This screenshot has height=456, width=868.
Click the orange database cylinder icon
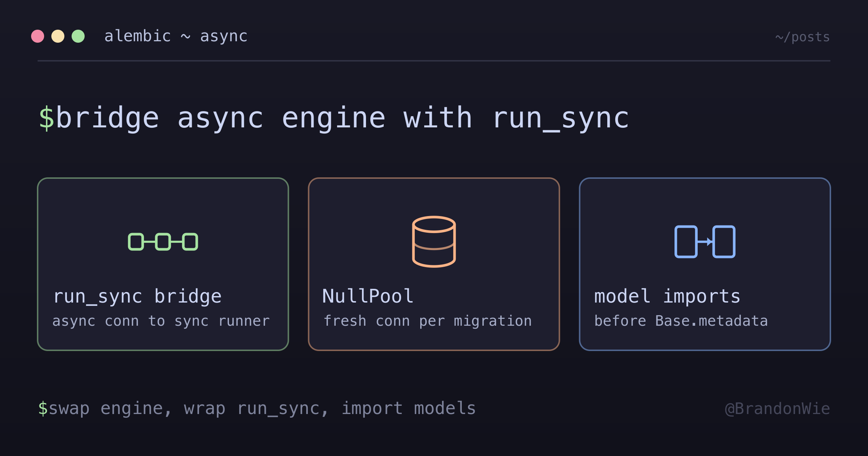pyautogui.click(x=434, y=242)
